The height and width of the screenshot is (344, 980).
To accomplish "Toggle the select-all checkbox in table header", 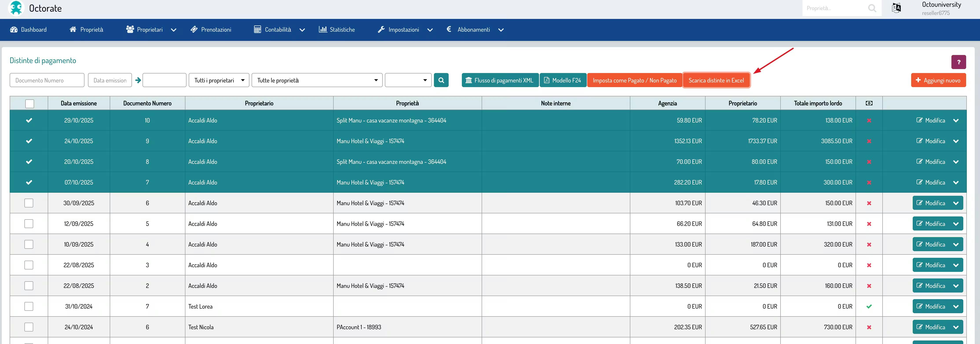I will point(29,104).
